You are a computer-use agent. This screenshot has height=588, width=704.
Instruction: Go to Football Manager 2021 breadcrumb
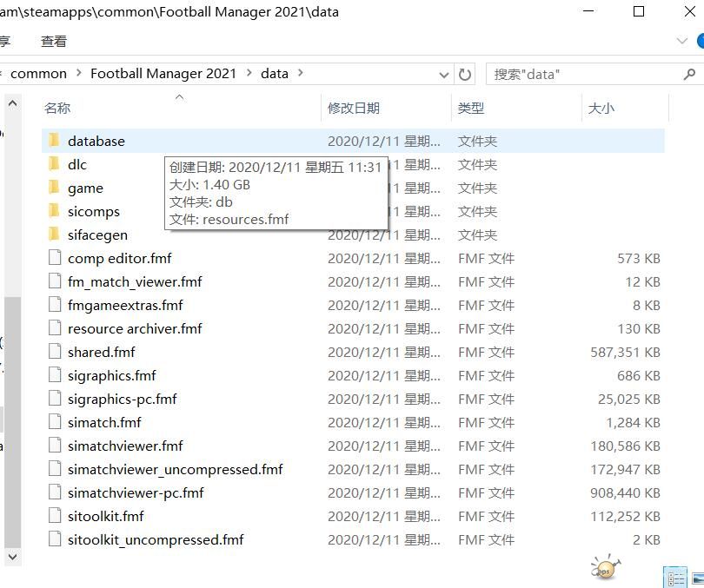pyautogui.click(x=163, y=73)
